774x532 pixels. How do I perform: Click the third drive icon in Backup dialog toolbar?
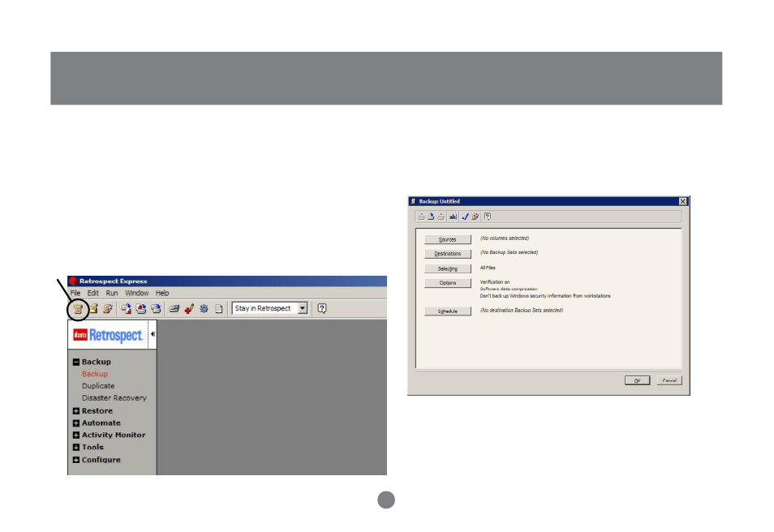[441, 217]
